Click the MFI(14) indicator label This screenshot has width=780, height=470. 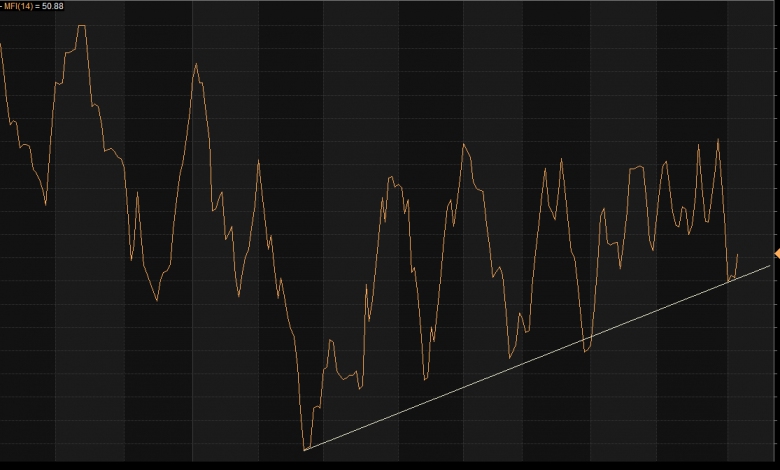point(20,6)
